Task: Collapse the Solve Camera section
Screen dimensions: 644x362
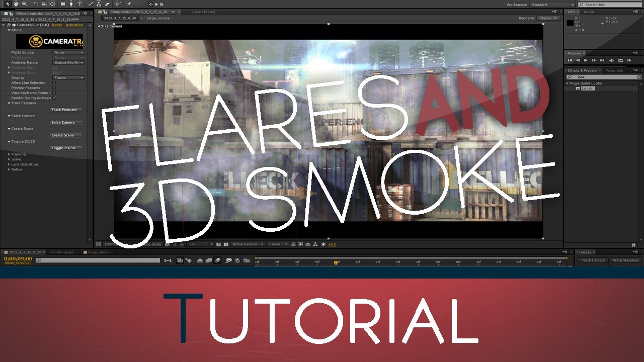Action: (9, 116)
